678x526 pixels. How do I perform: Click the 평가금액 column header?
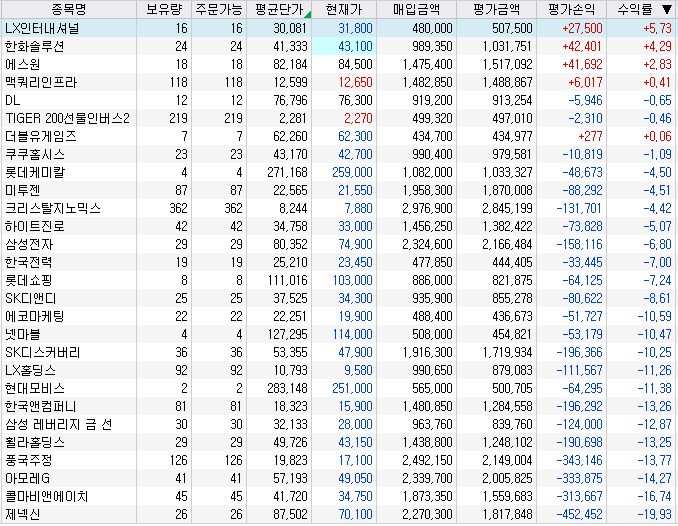click(x=496, y=9)
